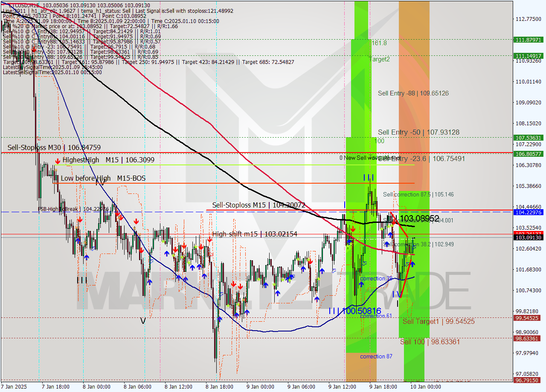Image resolution: width=546 pixels, height=392 pixels.
Task: Click the Sell-Stoploss M15 | 104.30072 label
Action: coord(258,205)
